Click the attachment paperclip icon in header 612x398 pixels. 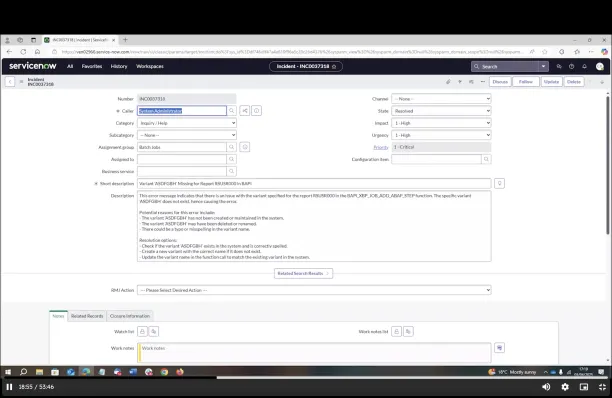pyautogui.click(x=448, y=82)
